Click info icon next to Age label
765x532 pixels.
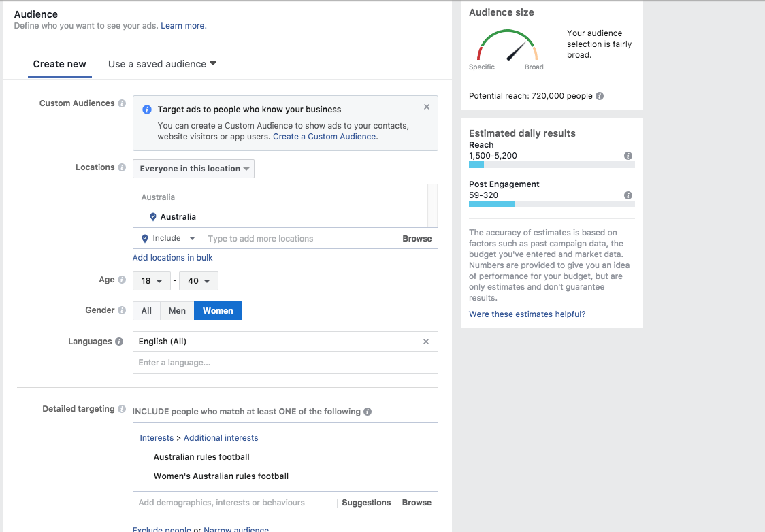point(122,280)
